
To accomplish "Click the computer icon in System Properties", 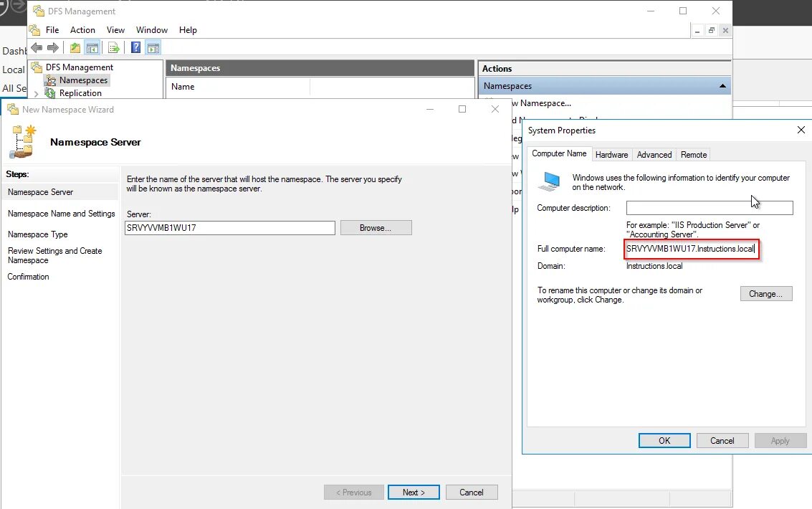I will point(550,182).
